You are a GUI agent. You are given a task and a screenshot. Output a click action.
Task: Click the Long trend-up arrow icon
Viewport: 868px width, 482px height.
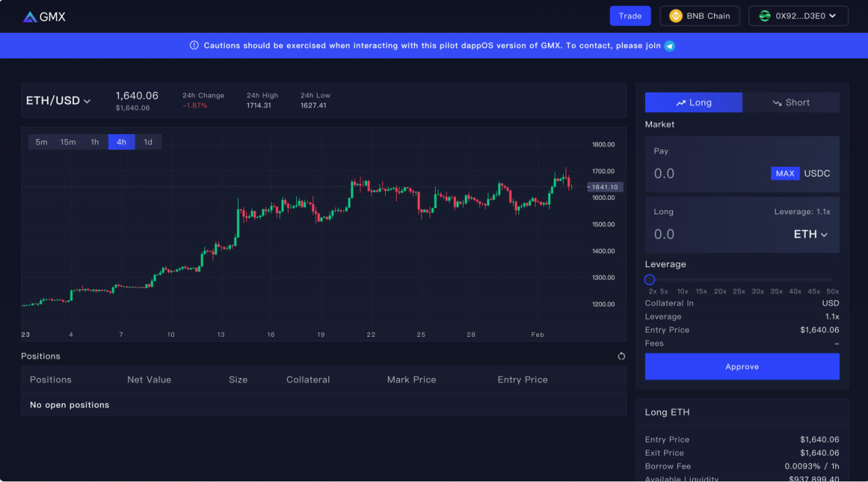tap(681, 103)
